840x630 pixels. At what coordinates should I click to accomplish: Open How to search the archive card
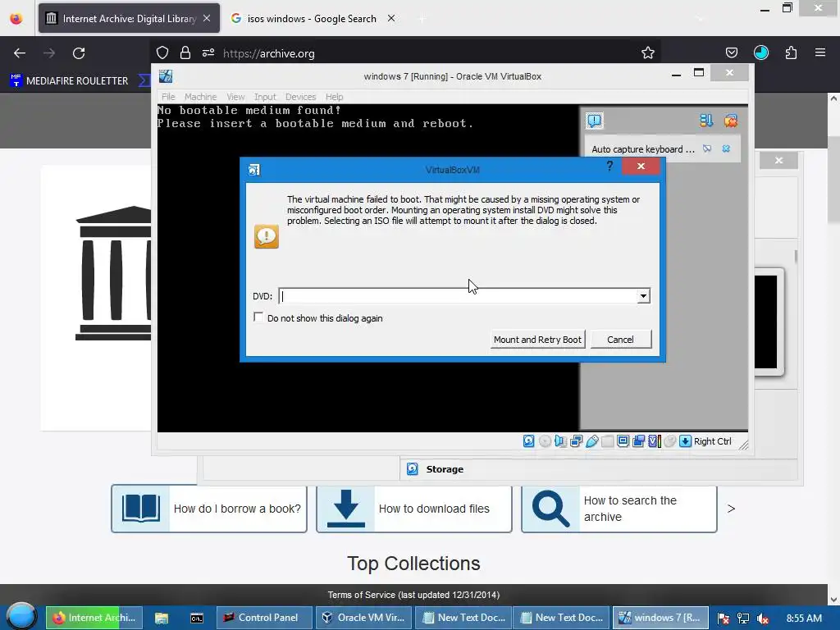tap(619, 509)
